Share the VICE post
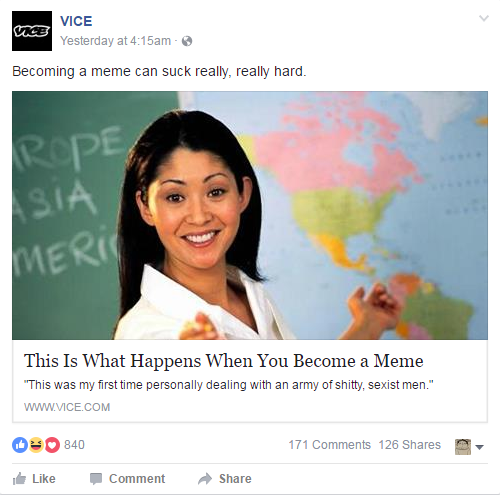Screen dimensions: 500x495 (x=225, y=479)
